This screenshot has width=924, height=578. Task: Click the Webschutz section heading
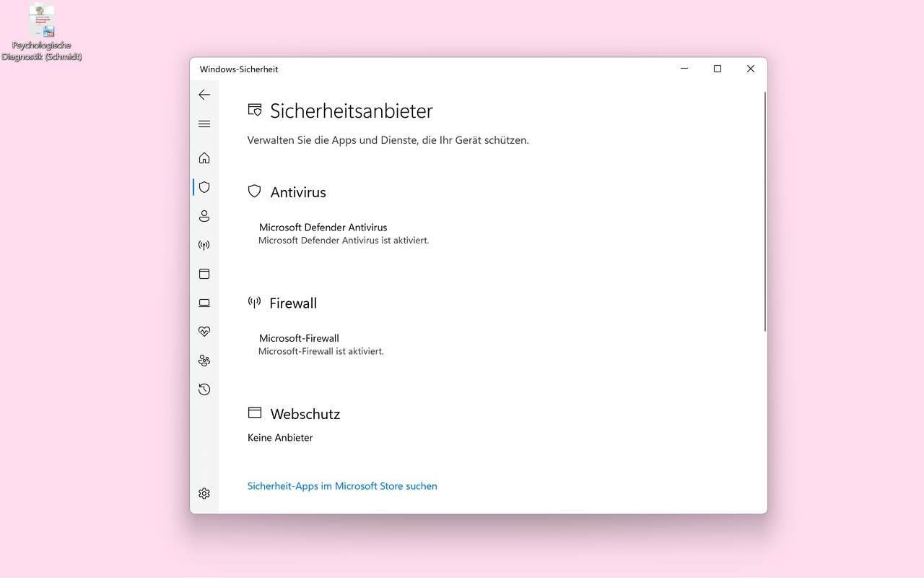click(x=305, y=414)
